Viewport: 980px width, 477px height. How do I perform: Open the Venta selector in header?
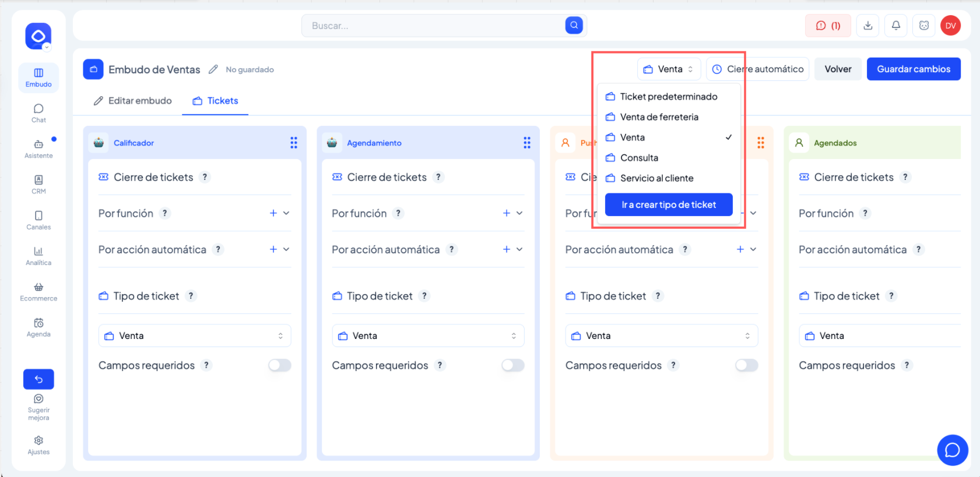pyautogui.click(x=669, y=69)
